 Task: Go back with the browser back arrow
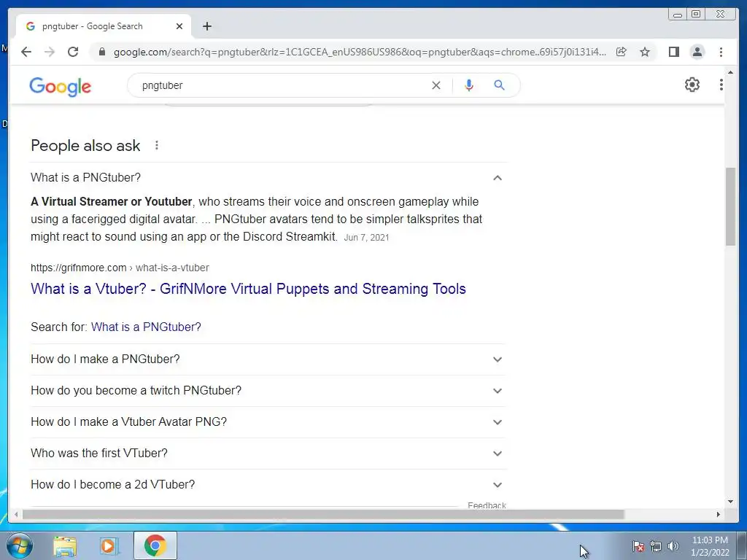tap(26, 52)
